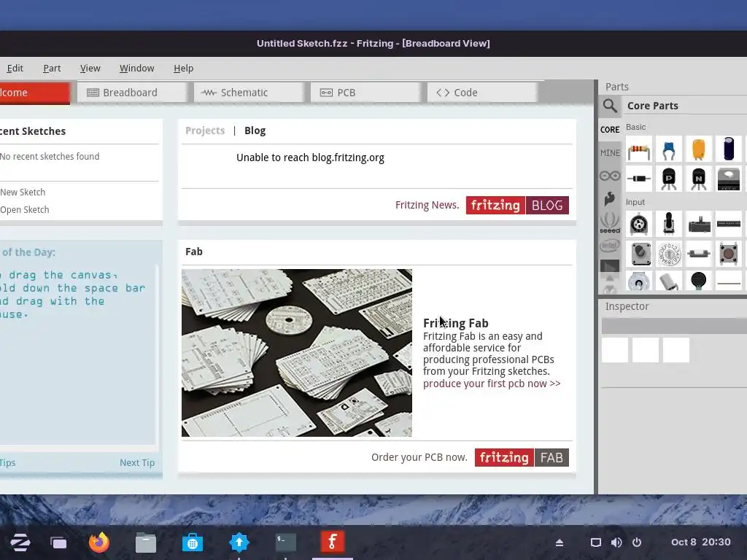Select the orange tantalum capacitor part

pos(699,149)
